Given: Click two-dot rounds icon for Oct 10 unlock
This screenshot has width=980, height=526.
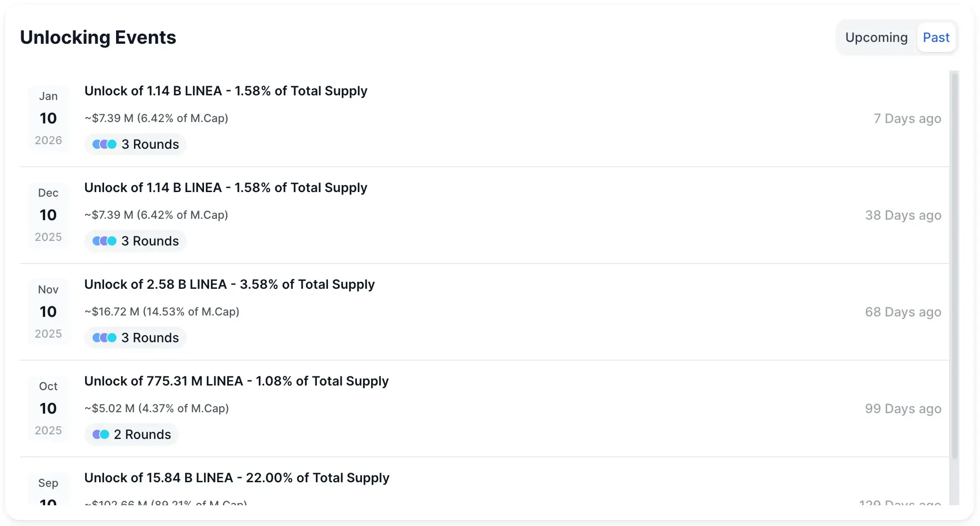Looking at the screenshot, I should pyautogui.click(x=101, y=434).
